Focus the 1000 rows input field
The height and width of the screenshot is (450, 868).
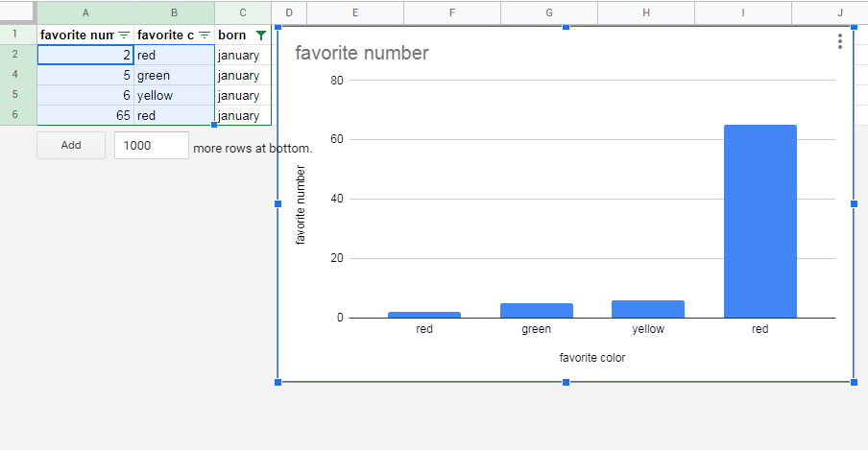(151, 145)
